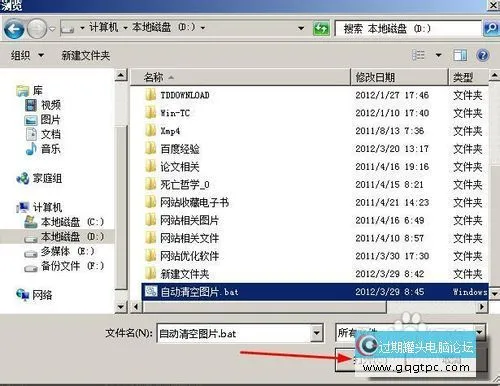Open the 组织 menu
Viewport: 500px width, 386px height.
(27, 55)
